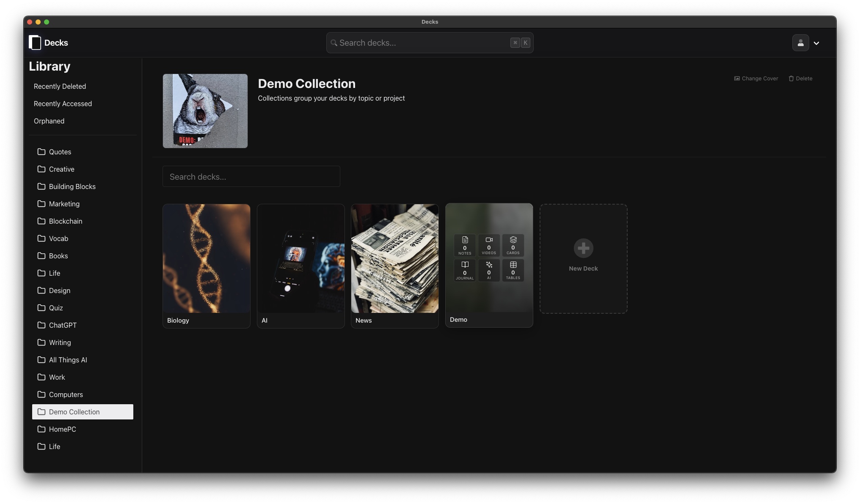The image size is (860, 504).
Task: Open the All Things AI collection
Action: 68,360
